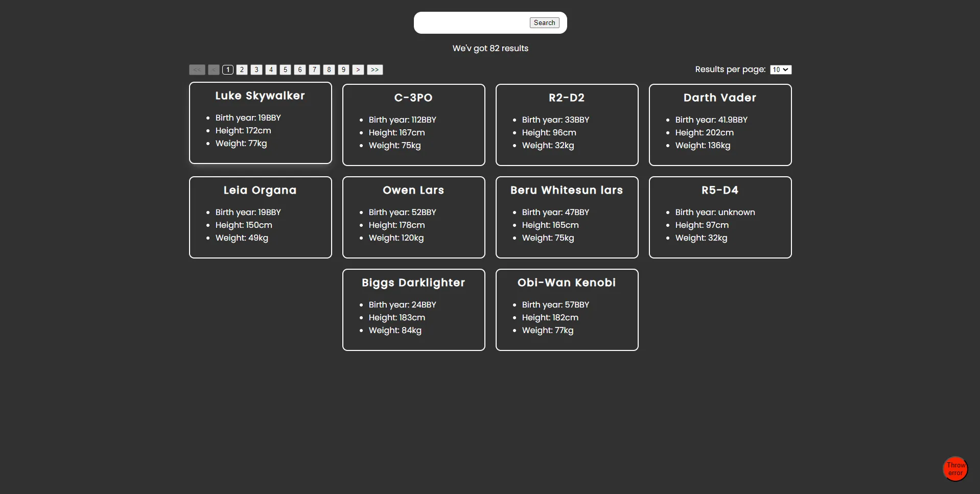Screen dimensions: 980x494
Task: Click "Weight: 32kg" in R5-D4 card
Action: click(x=702, y=238)
